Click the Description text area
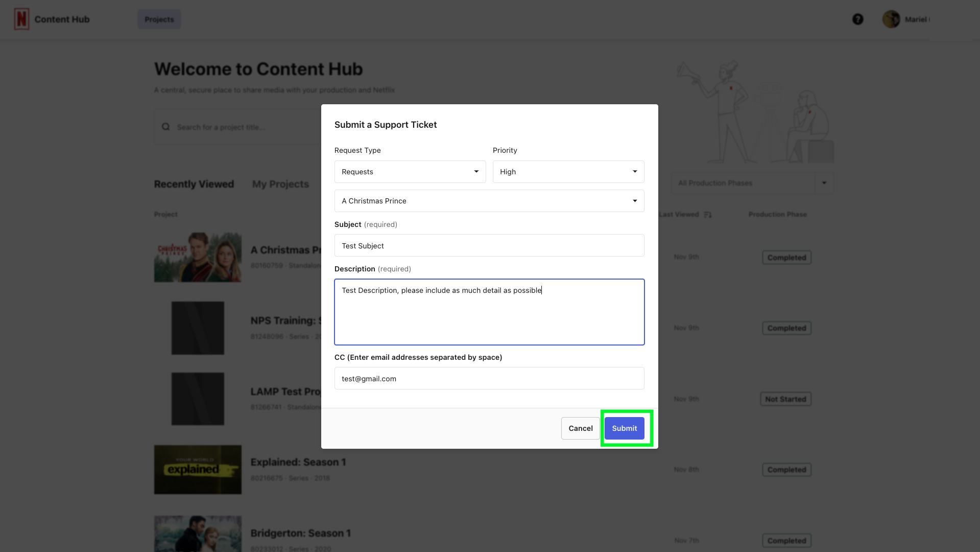The width and height of the screenshot is (980, 552). [x=489, y=312]
